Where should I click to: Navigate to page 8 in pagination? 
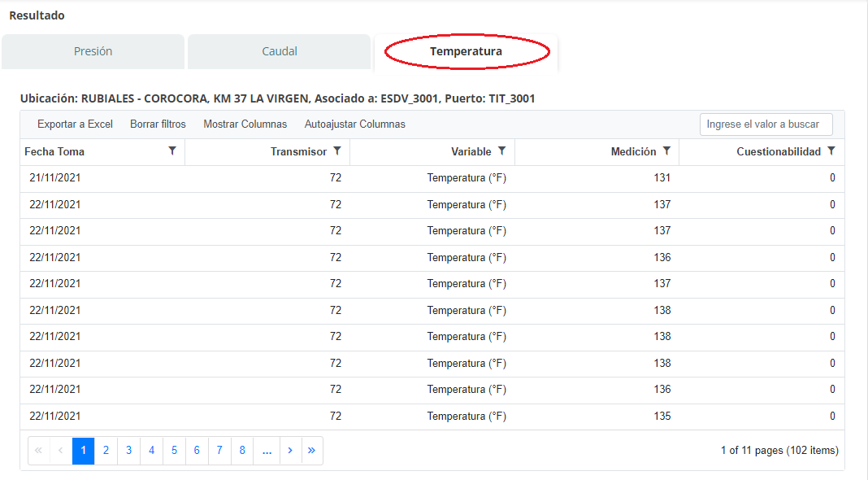(242, 451)
